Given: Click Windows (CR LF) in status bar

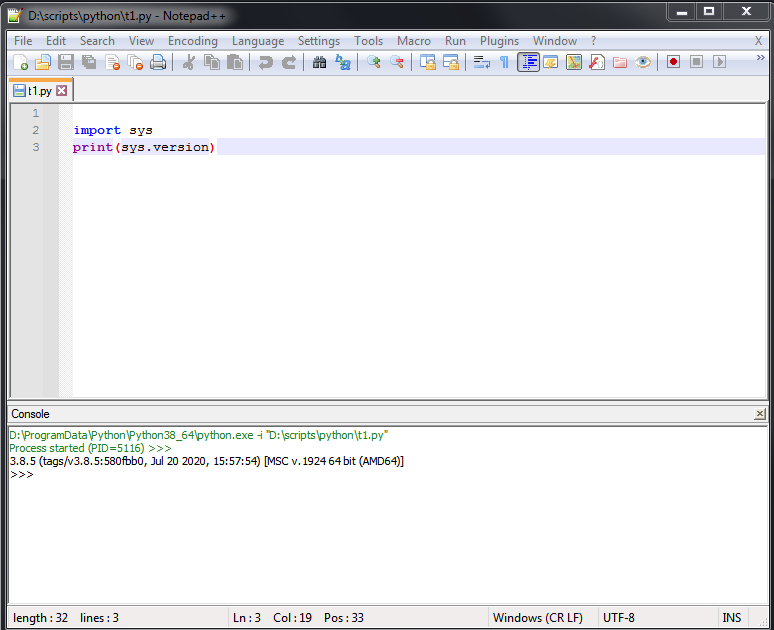Looking at the screenshot, I should point(538,618).
